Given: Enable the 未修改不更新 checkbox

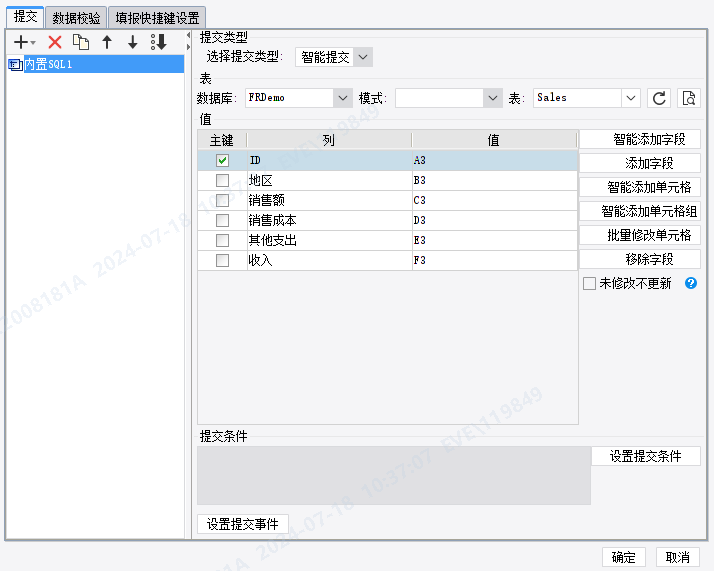Looking at the screenshot, I should [x=589, y=284].
